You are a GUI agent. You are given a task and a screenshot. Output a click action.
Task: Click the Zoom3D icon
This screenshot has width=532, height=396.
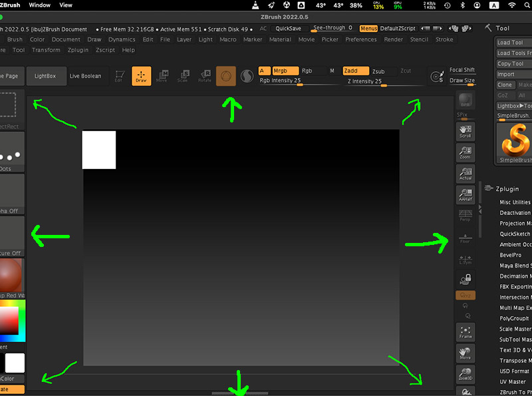click(x=465, y=374)
